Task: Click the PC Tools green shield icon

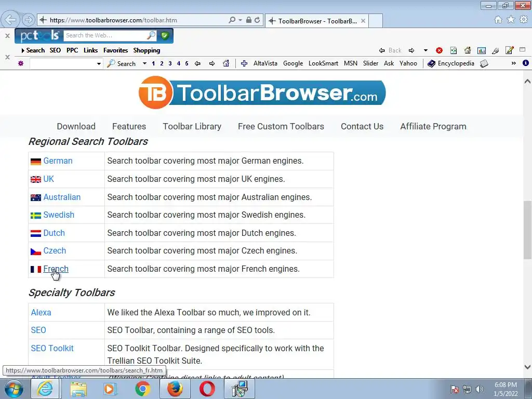Action: pos(165,35)
